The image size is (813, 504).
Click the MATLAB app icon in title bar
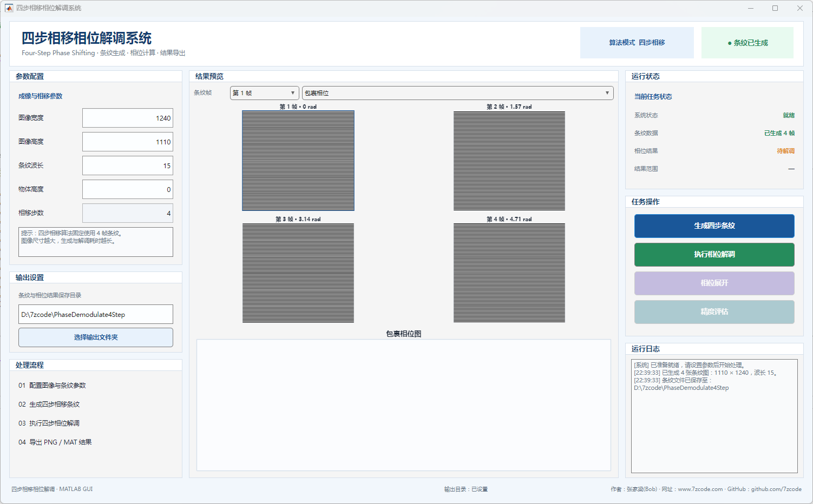(x=9, y=8)
